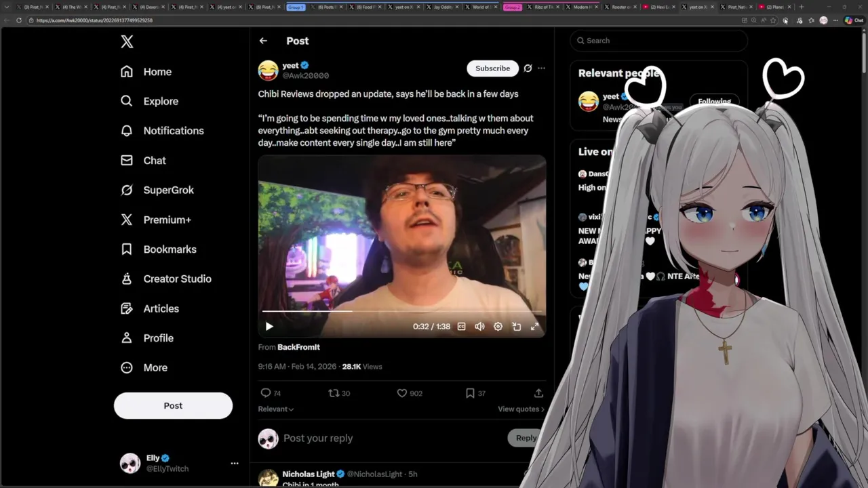This screenshot has width=868, height=488.
Task: Click the Elly account avatar
Action: tap(130, 463)
